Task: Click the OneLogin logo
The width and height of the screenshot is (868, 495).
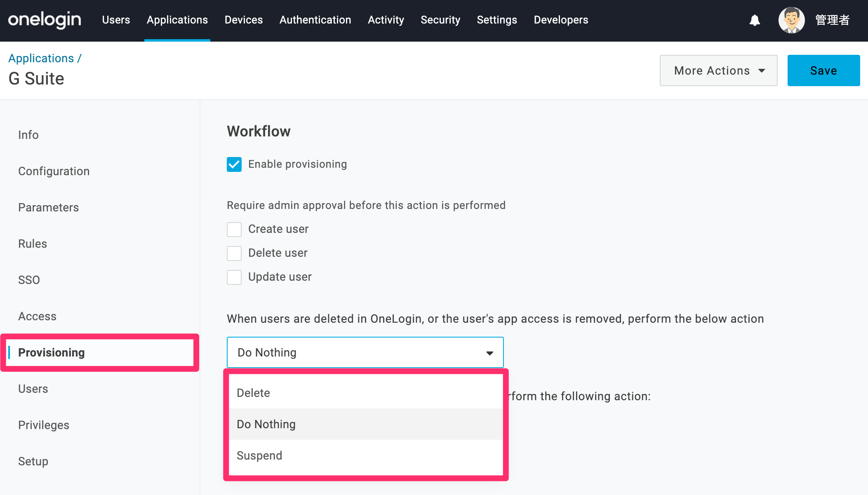Action: pos(45,20)
